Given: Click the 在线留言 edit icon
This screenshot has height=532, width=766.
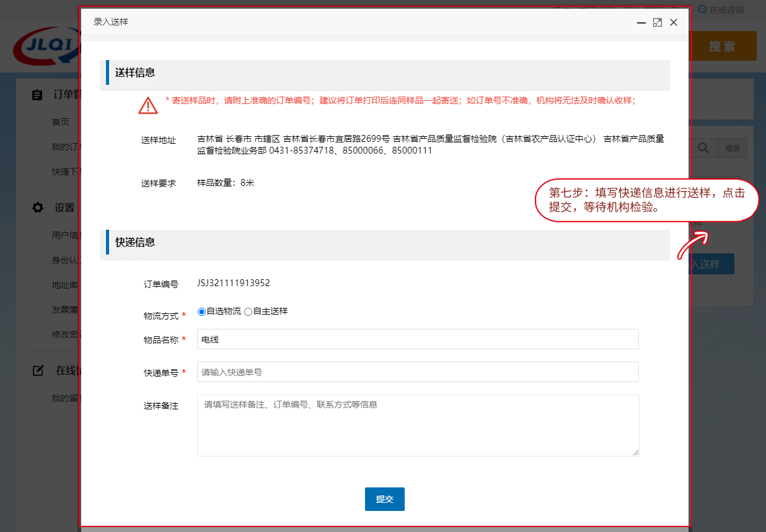Looking at the screenshot, I should [x=38, y=370].
